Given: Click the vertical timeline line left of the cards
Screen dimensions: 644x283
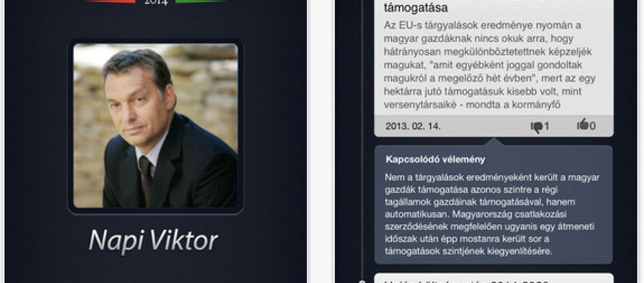Looking at the screenshot, I should coord(362,140).
